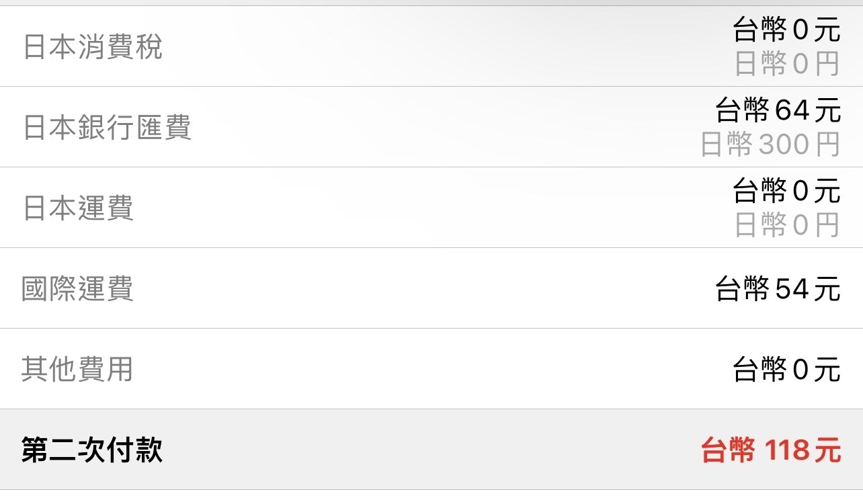Screen dimensions: 863x504
Task: Tap the 日幣 0 円 amount under 日本運費
Action: pos(786,225)
